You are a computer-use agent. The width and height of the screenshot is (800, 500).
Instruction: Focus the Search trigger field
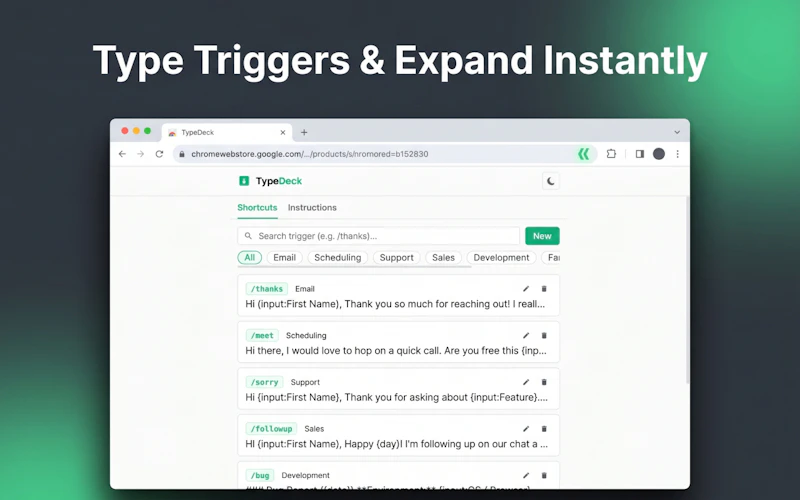tap(379, 236)
